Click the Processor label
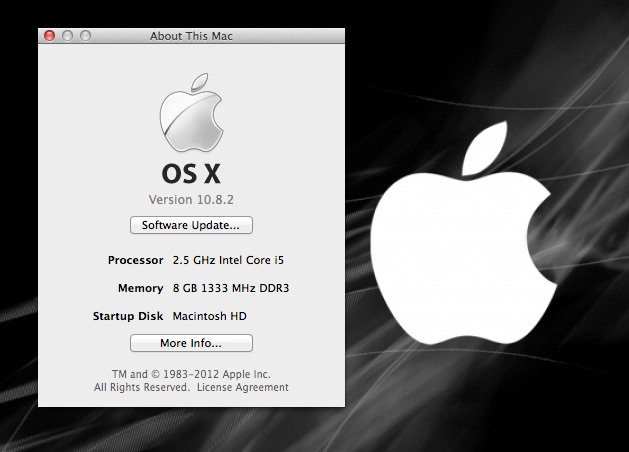629x452 pixels. [x=136, y=260]
